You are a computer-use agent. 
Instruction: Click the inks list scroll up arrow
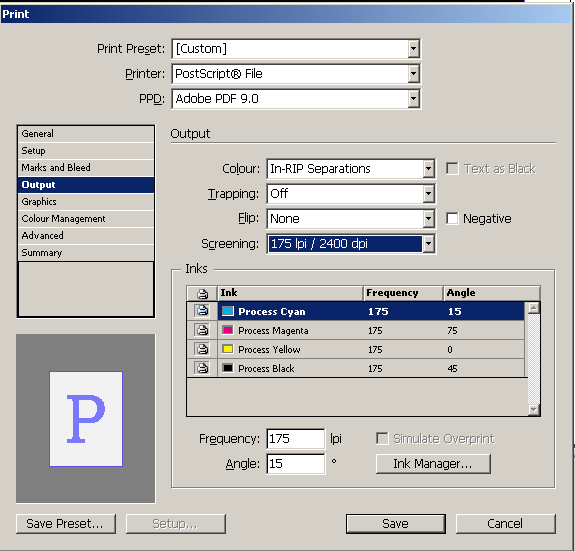coord(534,308)
